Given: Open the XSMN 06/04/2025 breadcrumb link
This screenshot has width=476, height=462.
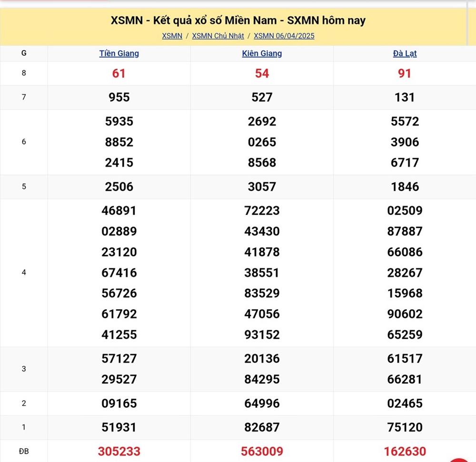Looking at the screenshot, I should click(x=284, y=36).
